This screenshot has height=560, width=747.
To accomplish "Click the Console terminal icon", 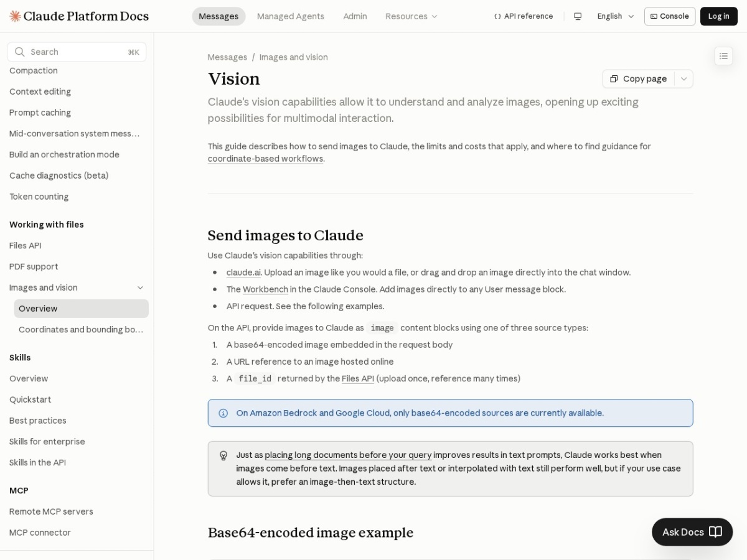I will [x=654, y=16].
